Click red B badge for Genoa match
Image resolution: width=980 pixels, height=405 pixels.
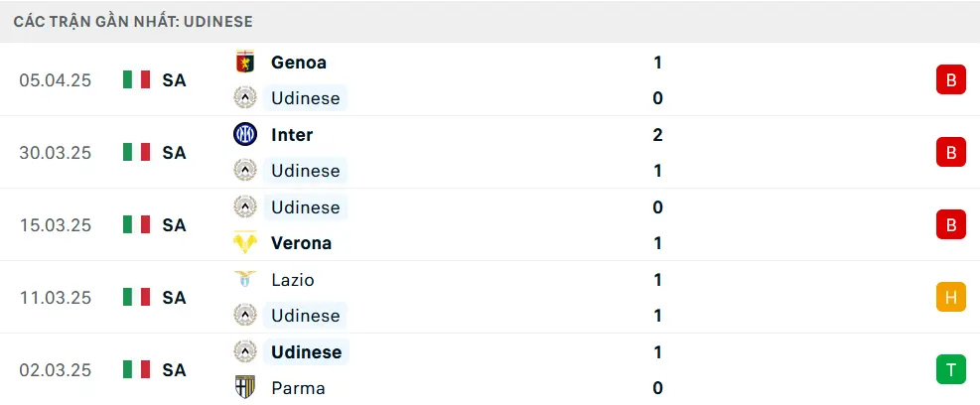click(950, 80)
